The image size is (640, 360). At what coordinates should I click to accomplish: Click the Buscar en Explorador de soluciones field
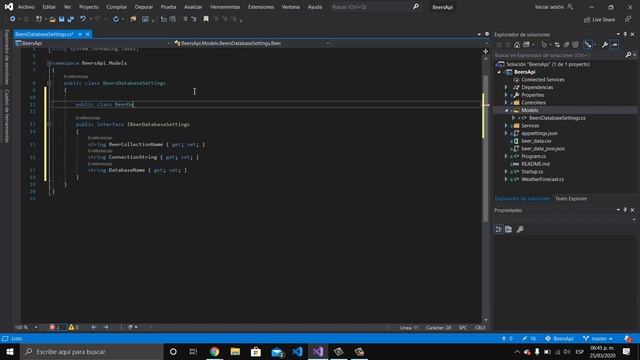[x=559, y=55]
